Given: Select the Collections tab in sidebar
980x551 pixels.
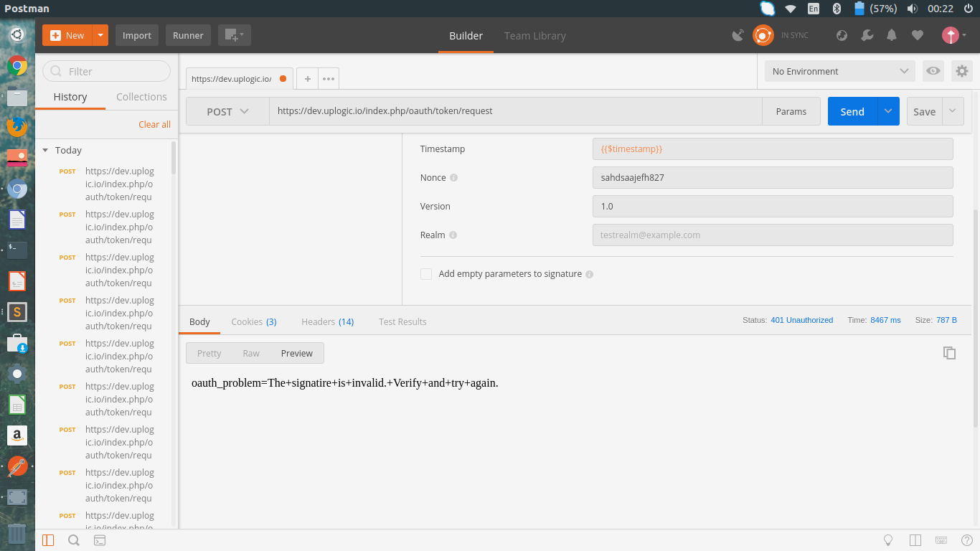Looking at the screenshot, I should click(141, 97).
